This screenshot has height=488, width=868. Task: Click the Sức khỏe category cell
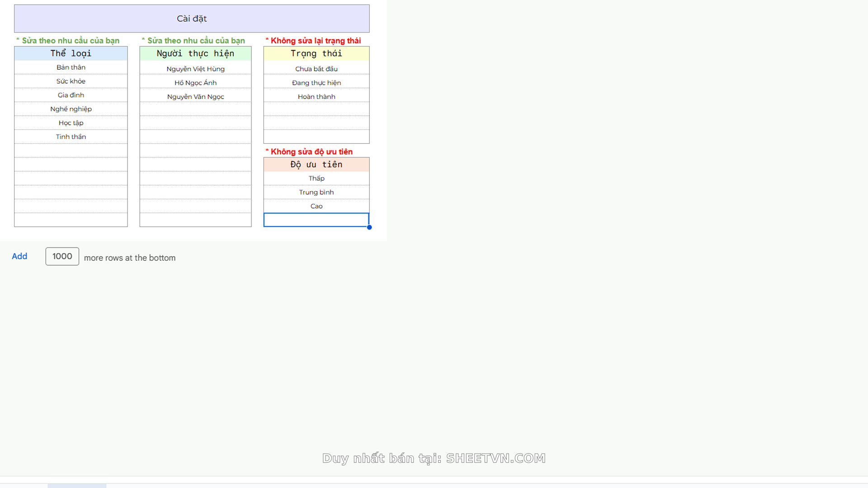[71, 81]
